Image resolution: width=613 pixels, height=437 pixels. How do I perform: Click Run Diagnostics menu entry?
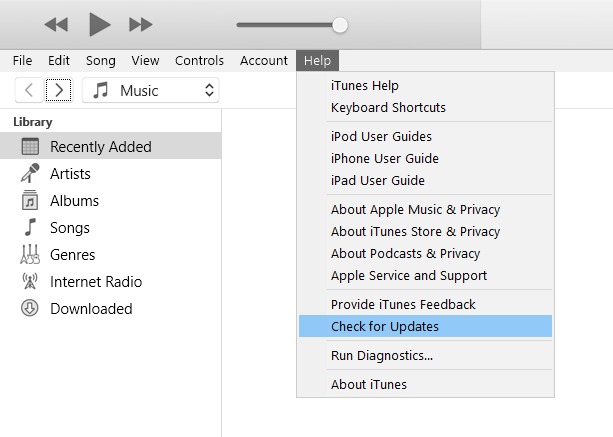(382, 355)
